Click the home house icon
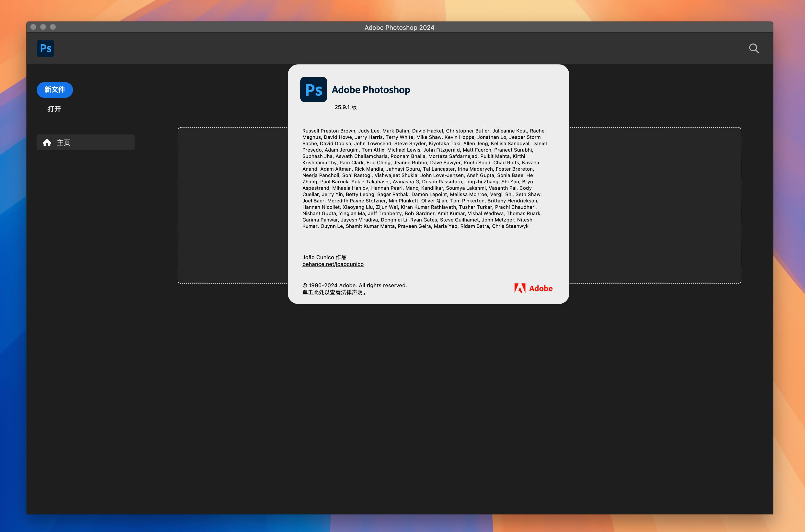 coord(47,143)
